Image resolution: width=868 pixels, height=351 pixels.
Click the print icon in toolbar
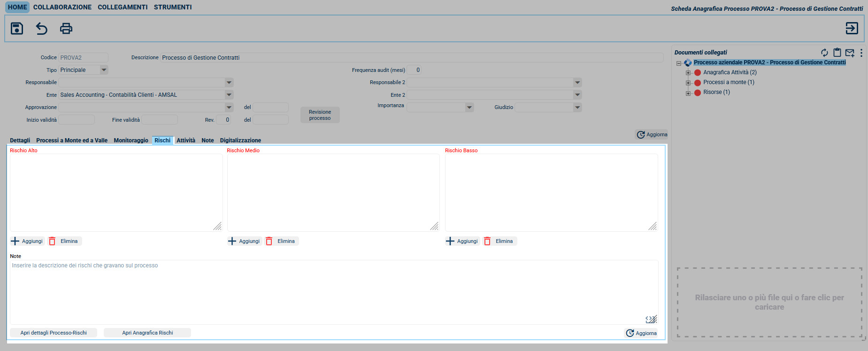click(66, 29)
